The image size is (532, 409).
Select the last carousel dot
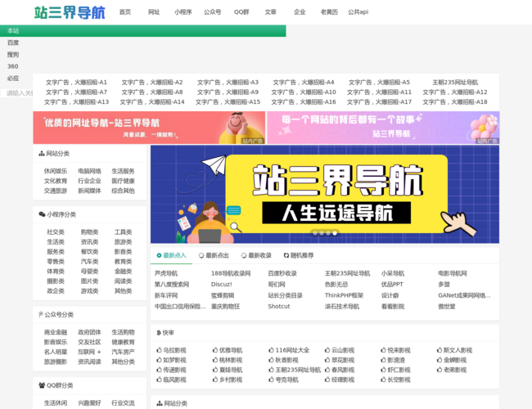point(335,233)
